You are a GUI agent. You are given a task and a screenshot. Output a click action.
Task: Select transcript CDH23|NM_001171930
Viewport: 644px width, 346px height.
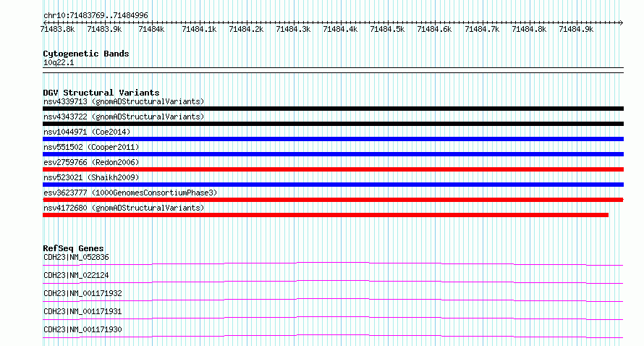82,329
